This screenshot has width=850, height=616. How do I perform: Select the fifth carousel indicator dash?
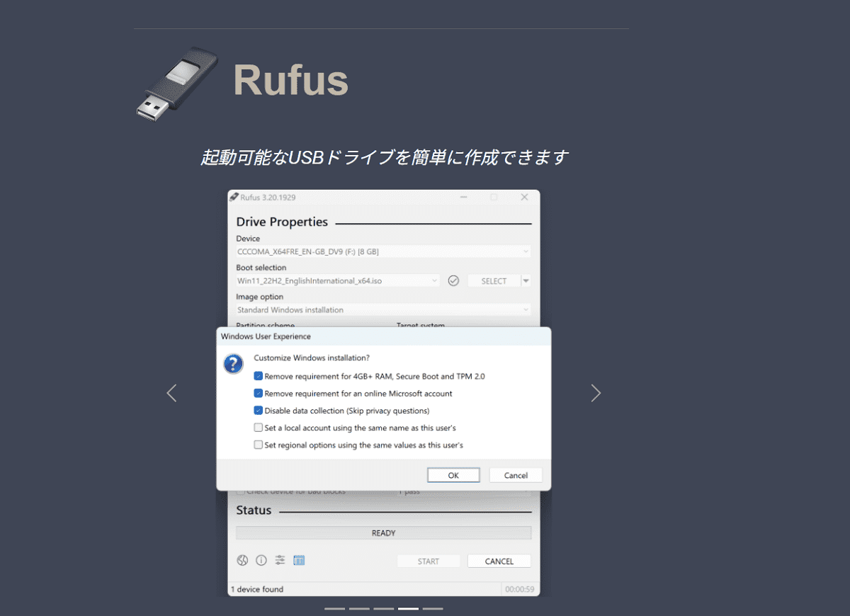click(433, 608)
